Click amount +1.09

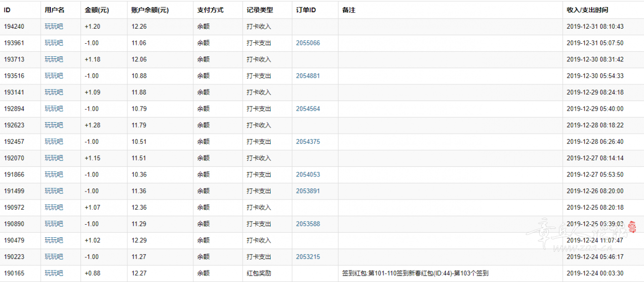click(93, 92)
